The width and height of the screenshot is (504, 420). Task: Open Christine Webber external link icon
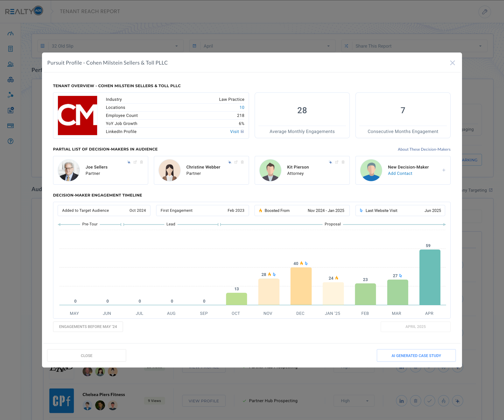click(x=236, y=162)
